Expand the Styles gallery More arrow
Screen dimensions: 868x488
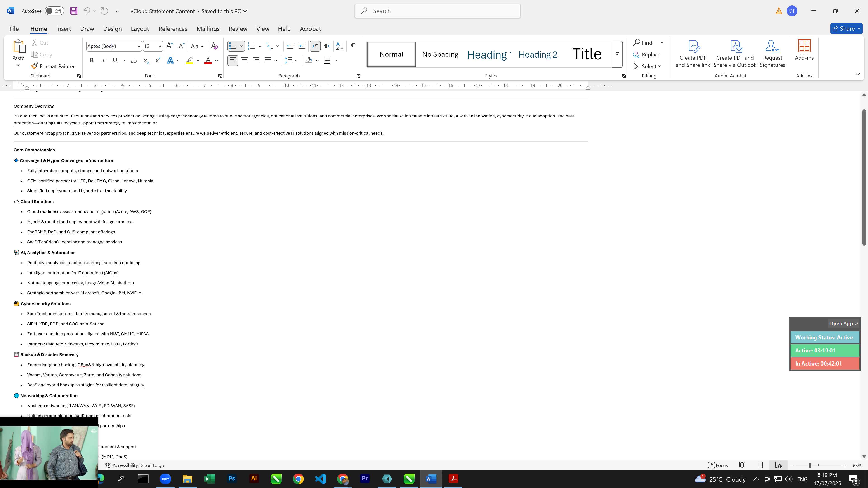(x=617, y=54)
